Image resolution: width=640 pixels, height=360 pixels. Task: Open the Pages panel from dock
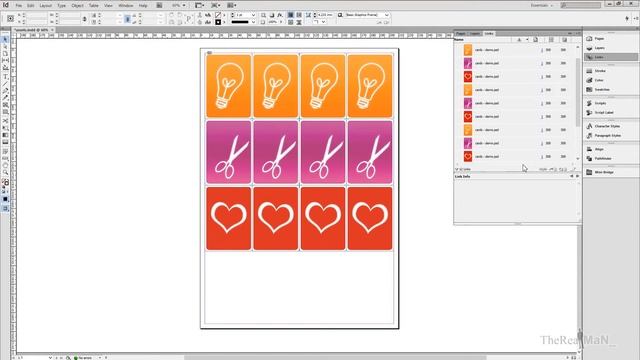pyautogui.click(x=611, y=38)
